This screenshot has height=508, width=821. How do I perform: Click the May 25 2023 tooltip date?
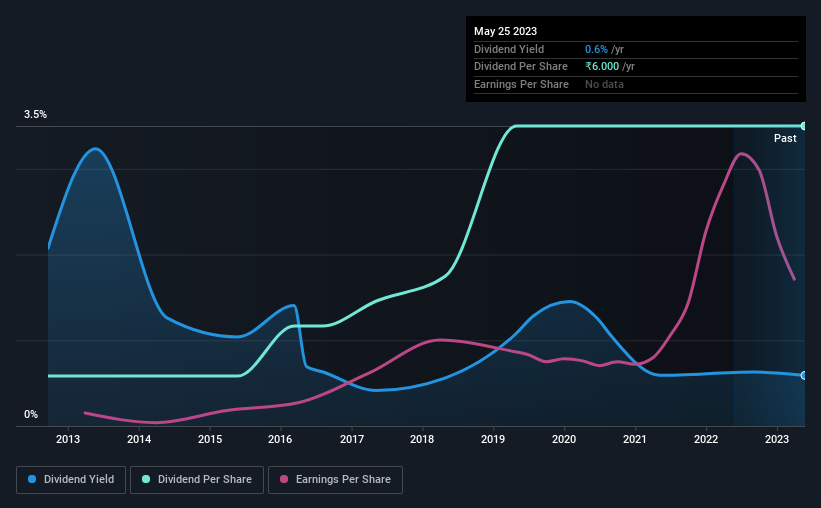pos(505,31)
